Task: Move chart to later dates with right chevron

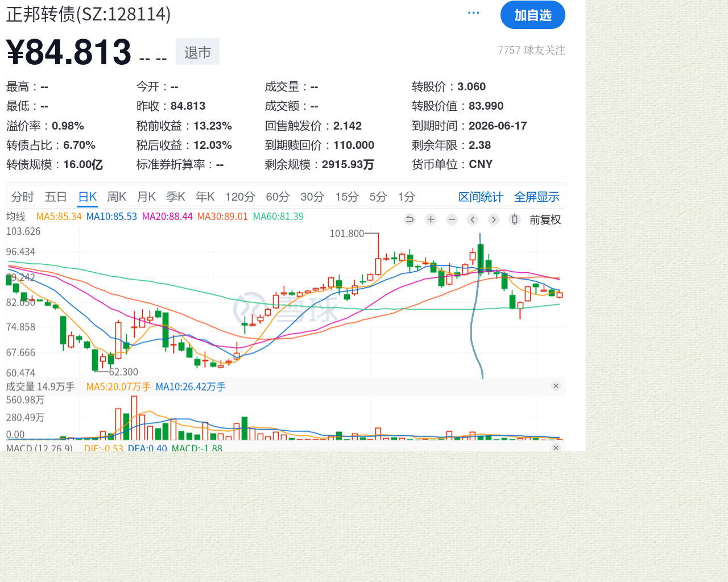Action: (x=494, y=219)
